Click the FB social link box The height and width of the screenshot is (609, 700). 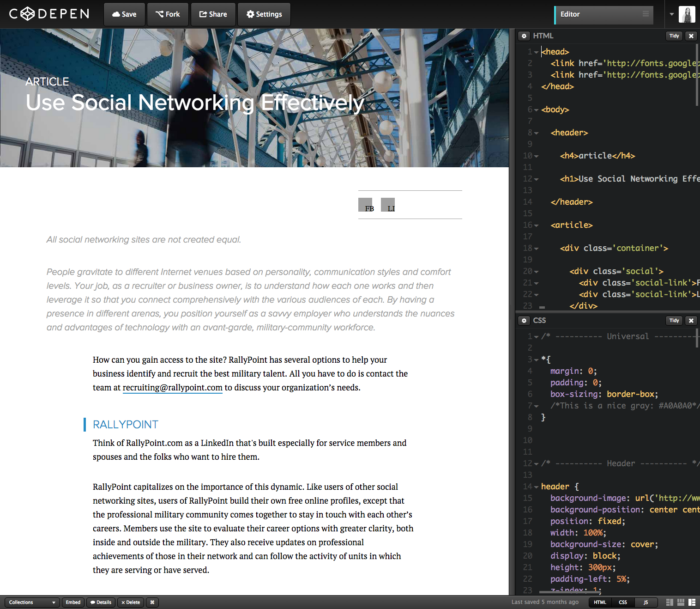point(365,205)
